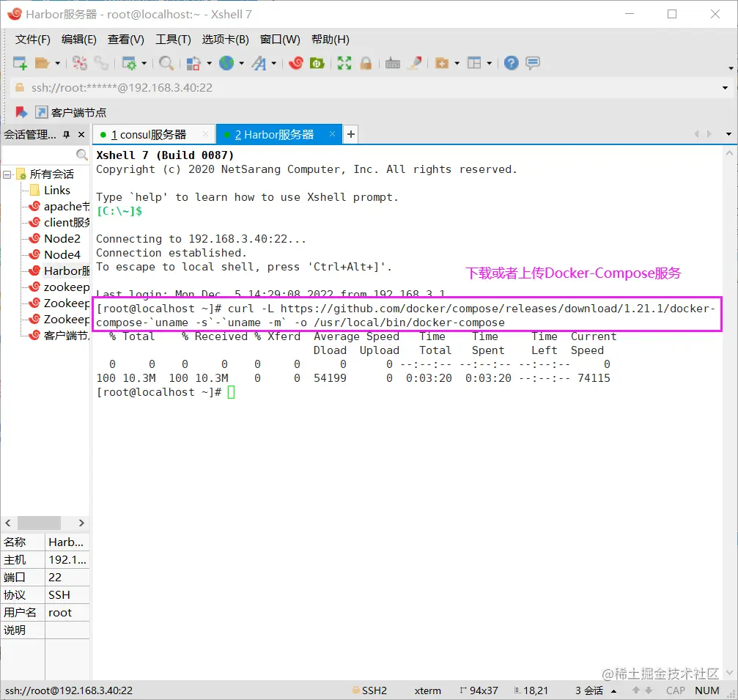This screenshot has height=700, width=738.
Task: Open the tab list dropdown arrow
Action: pos(728,135)
